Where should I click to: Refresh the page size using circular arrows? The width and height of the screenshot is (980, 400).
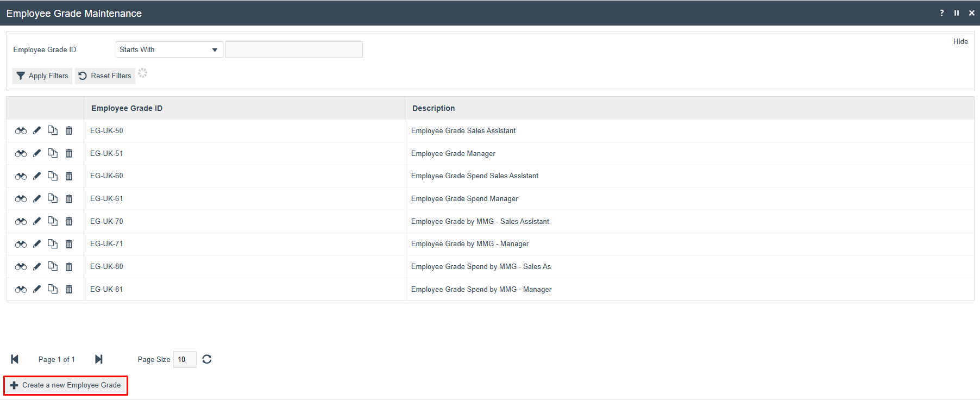207,359
